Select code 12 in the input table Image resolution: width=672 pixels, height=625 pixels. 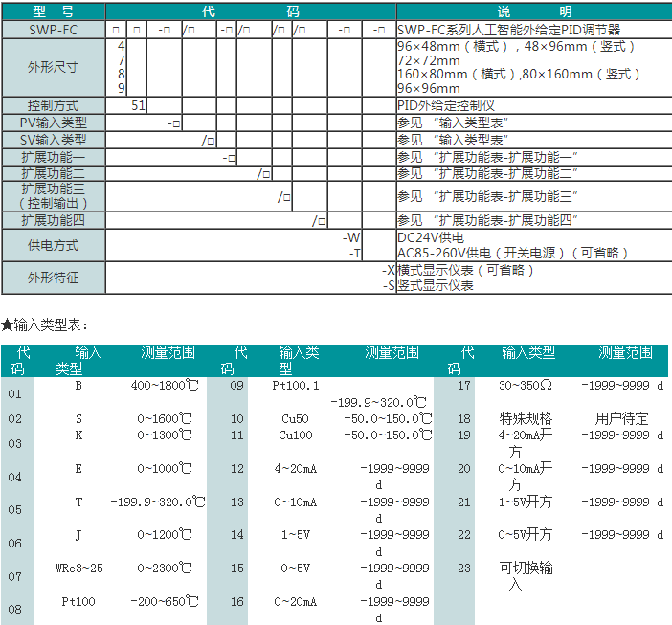click(x=237, y=469)
